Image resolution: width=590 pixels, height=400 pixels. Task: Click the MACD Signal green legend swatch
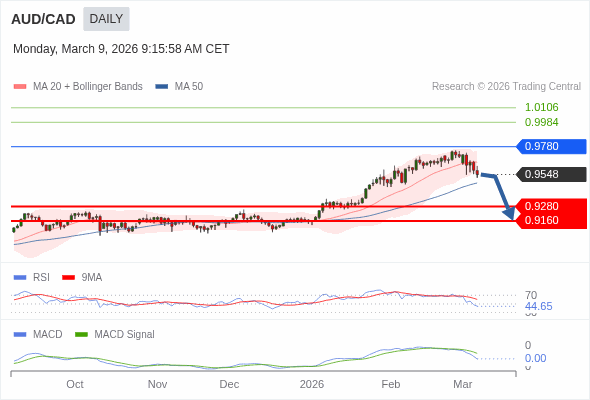81,335
